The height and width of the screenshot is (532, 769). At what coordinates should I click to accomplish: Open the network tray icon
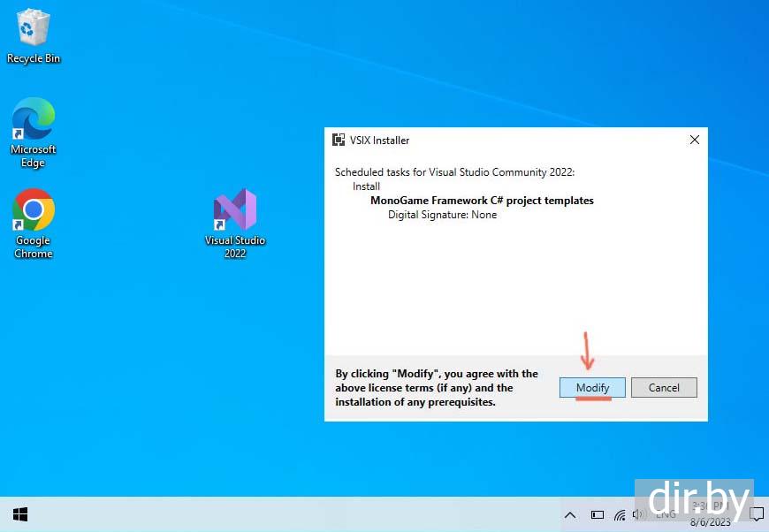coord(620,515)
